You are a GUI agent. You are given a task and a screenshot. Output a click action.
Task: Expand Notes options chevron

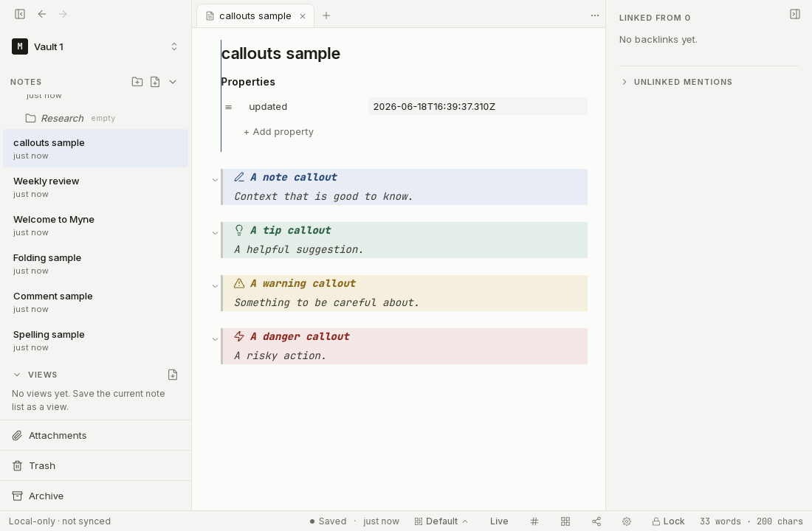point(173,82)
